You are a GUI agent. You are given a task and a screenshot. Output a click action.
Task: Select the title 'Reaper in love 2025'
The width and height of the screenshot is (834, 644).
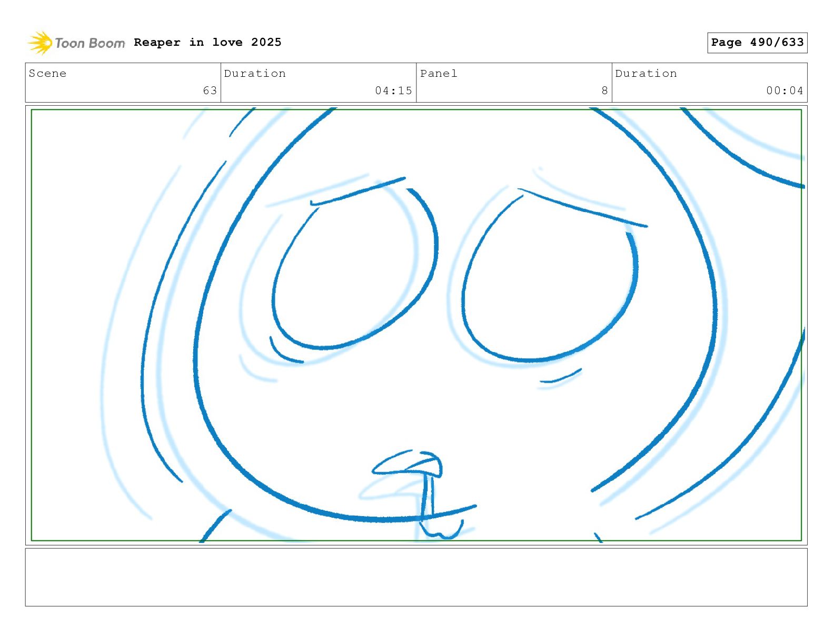coord(207,42)
